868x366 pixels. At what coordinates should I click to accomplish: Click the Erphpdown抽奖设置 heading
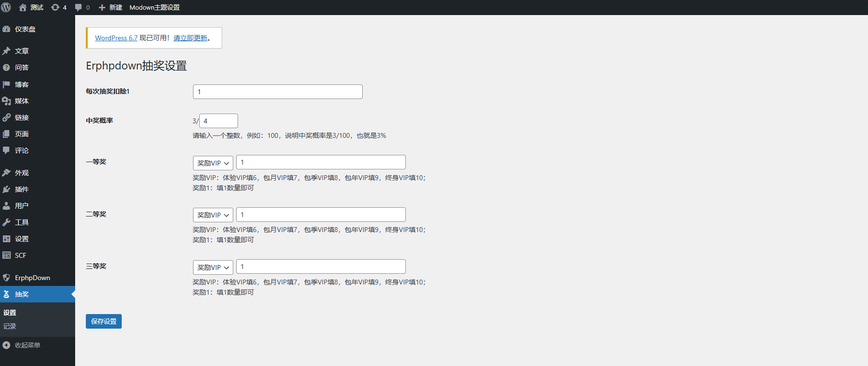click(x=136, y=66)
